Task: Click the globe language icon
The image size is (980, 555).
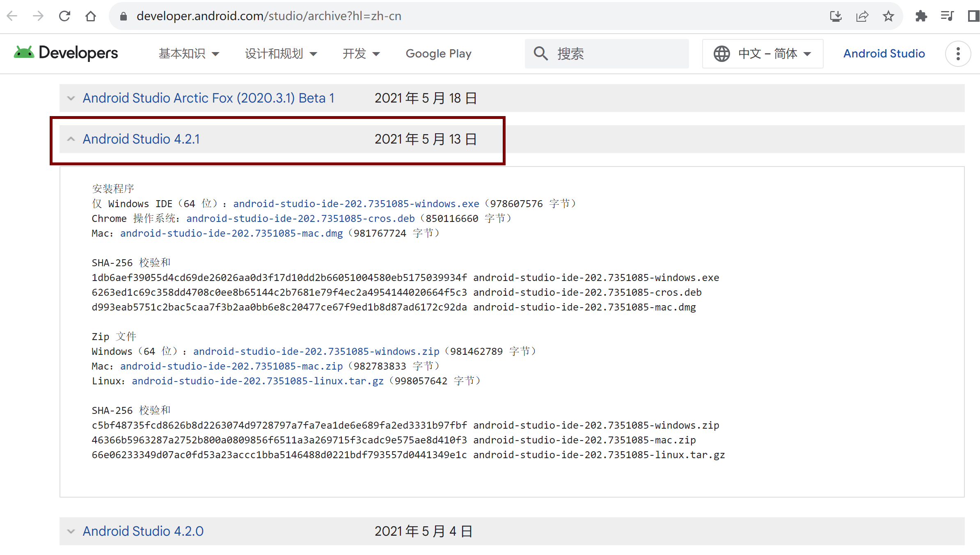Action: pos(721,54)
